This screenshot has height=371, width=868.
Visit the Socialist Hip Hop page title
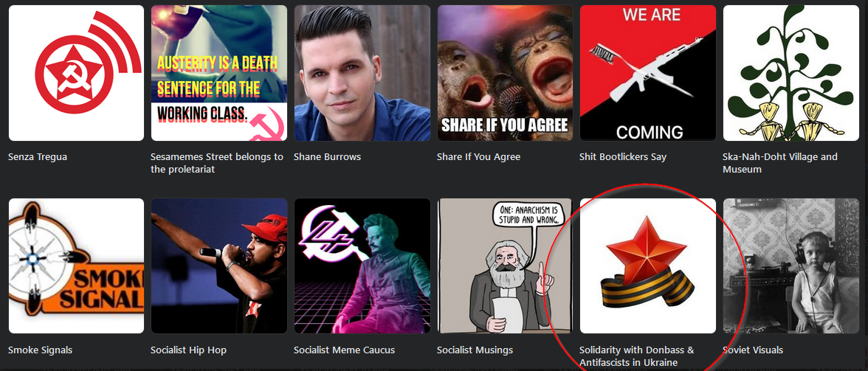tap(188, 350)
